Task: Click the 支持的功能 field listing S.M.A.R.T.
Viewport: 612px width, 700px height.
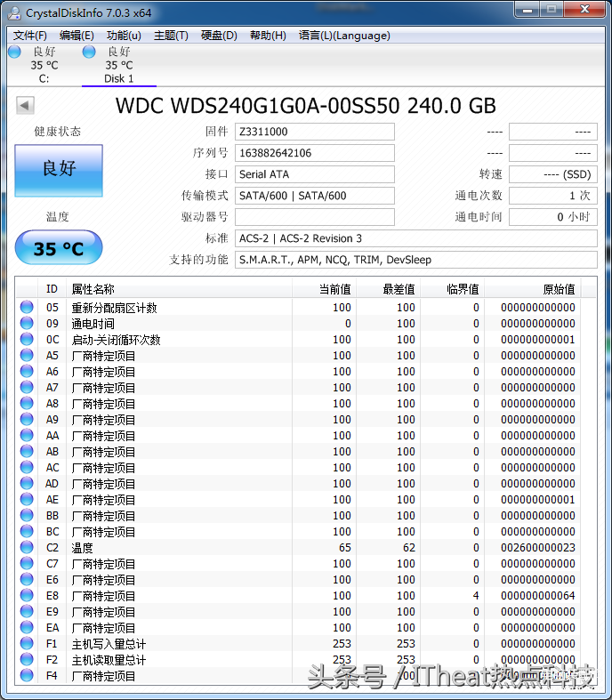Action: pyautogui.click(x=416, y=260)
